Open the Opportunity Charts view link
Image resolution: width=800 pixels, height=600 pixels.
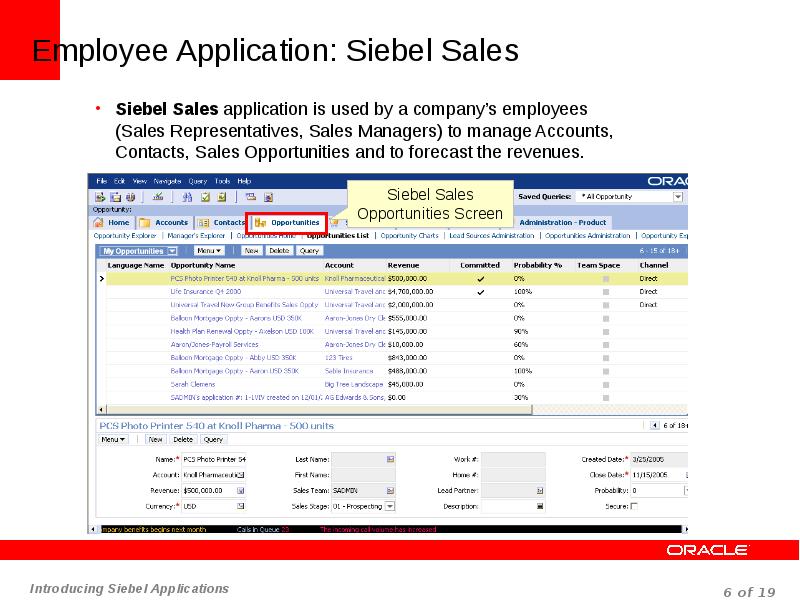pos(410,235)
